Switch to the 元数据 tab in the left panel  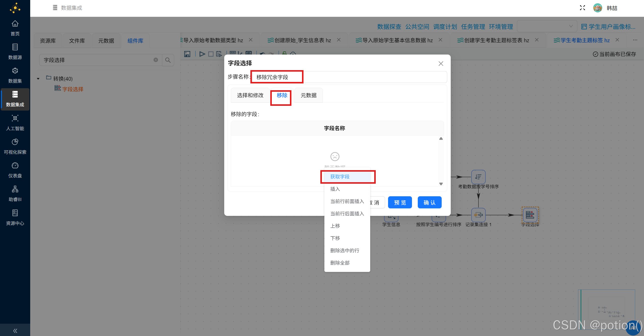[106, 41]
